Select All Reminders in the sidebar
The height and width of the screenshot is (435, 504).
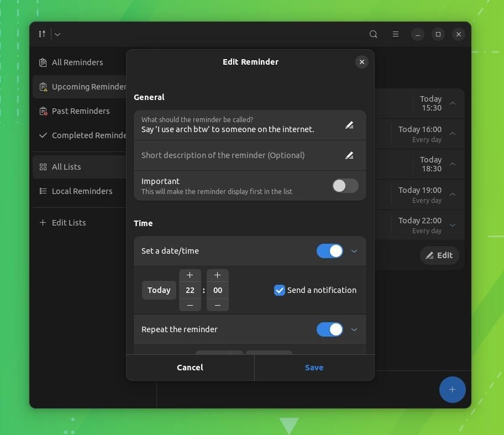(x=77, y=62)
